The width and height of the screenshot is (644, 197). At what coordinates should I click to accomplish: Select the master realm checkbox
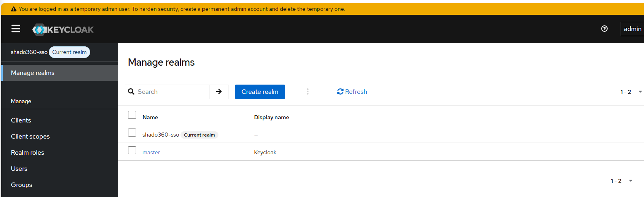[132, 150]
